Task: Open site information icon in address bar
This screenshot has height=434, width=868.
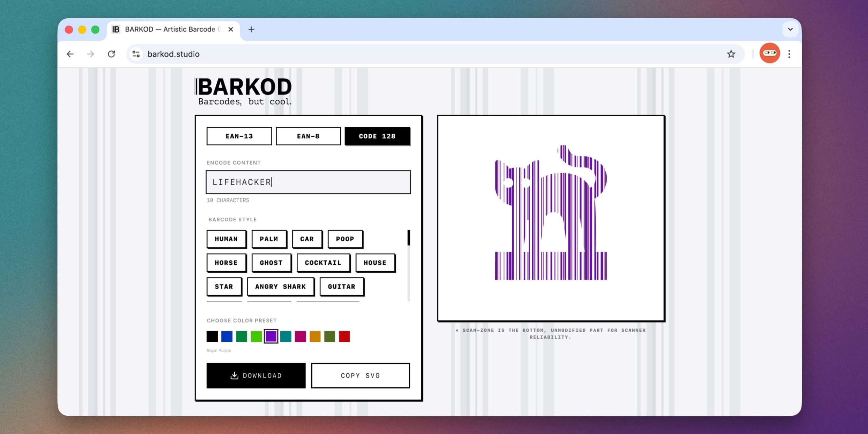Action: coord(136,54)
